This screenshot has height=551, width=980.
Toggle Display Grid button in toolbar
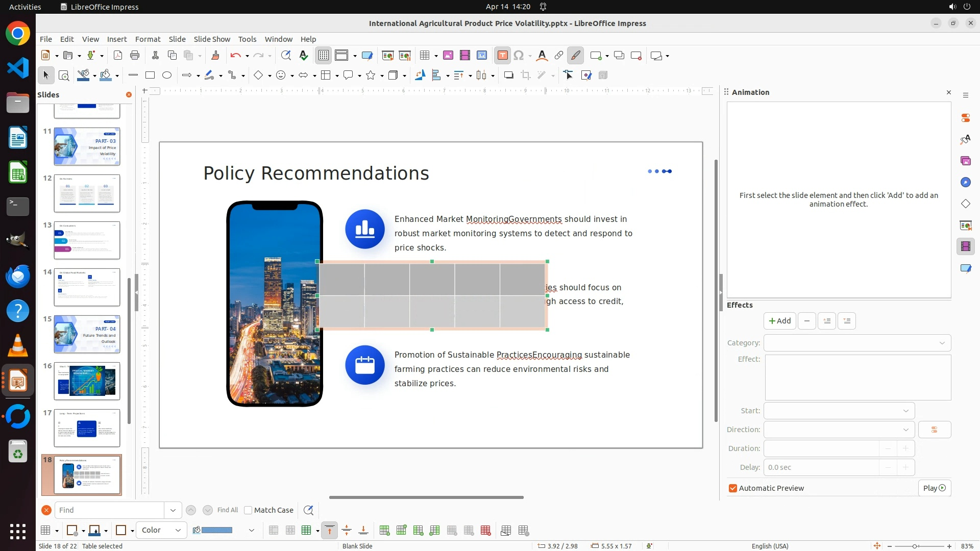(324, 56)
